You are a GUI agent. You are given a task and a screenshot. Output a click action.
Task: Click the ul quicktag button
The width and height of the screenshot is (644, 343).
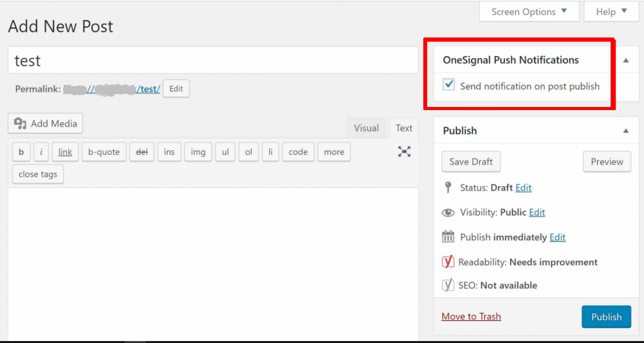click(x=225, y=152)
